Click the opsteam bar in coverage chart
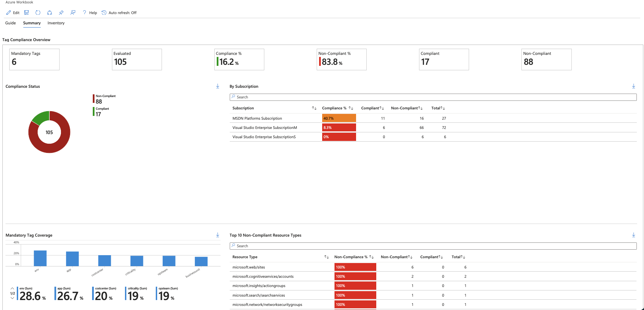 point(169,261)
